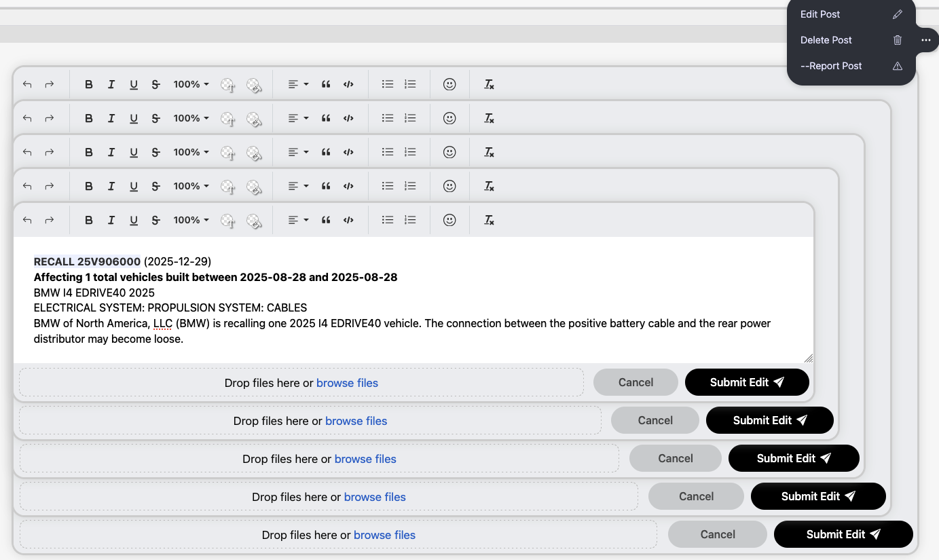Viewport: 939px width, 560px height.
Task: Click the three-dots post options icon
Action: click(x=926, y=40)
